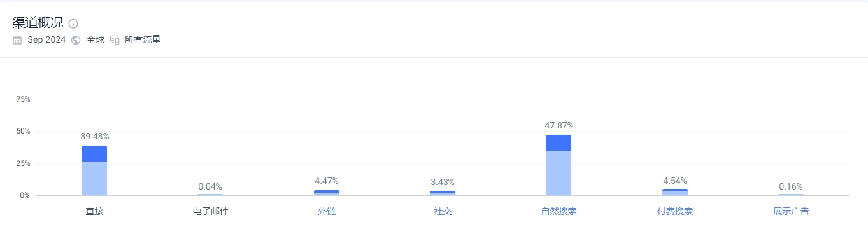Click the dark blue segment of 自然搜索 bar
The image size is (868, 250).
[559, 142]
